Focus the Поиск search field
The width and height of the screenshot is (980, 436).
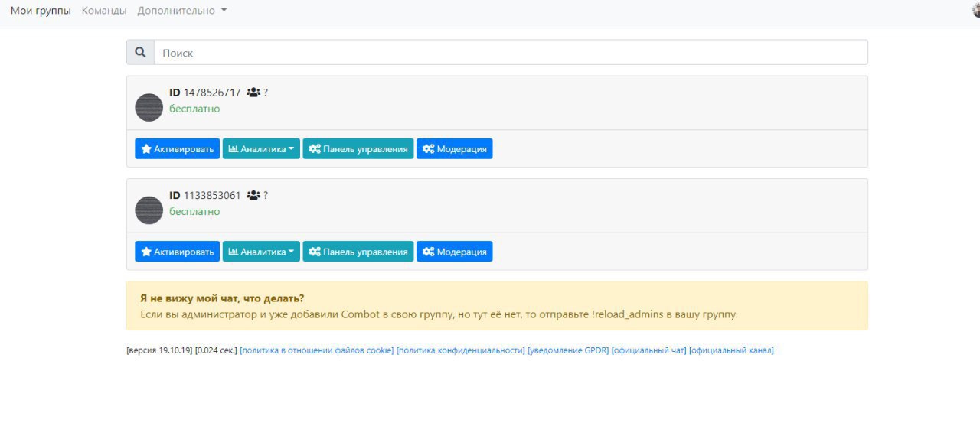[511, 52]
